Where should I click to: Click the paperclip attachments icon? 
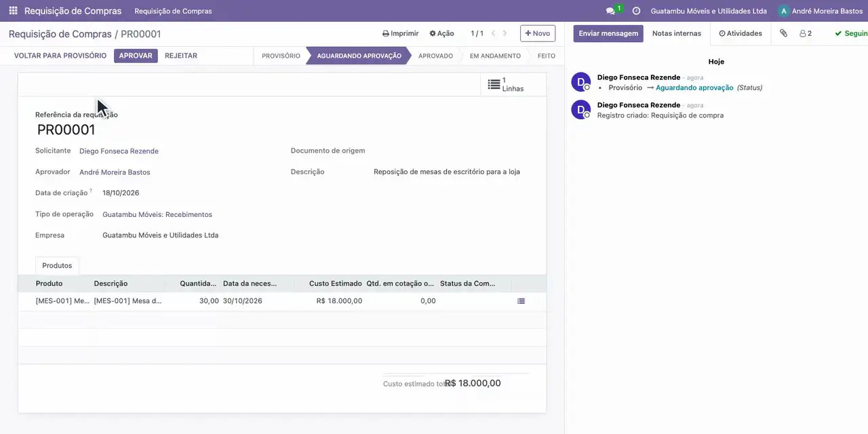tap(783, 33)
